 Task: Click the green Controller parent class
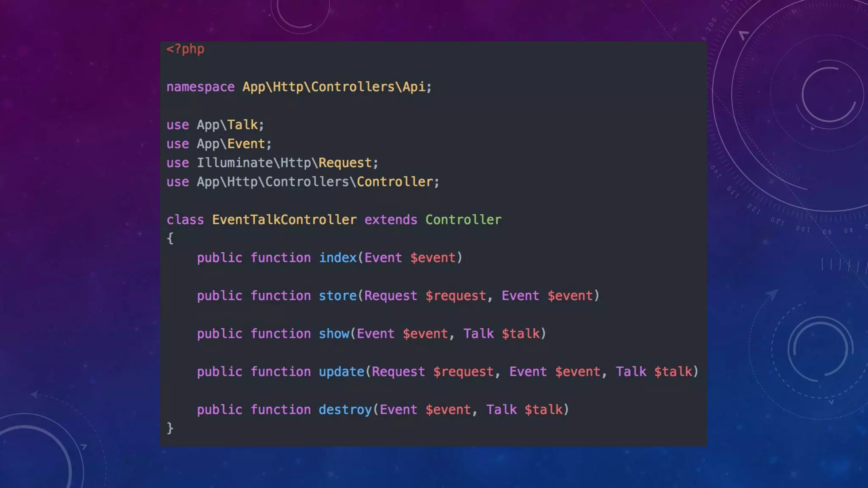coord(463,220)
